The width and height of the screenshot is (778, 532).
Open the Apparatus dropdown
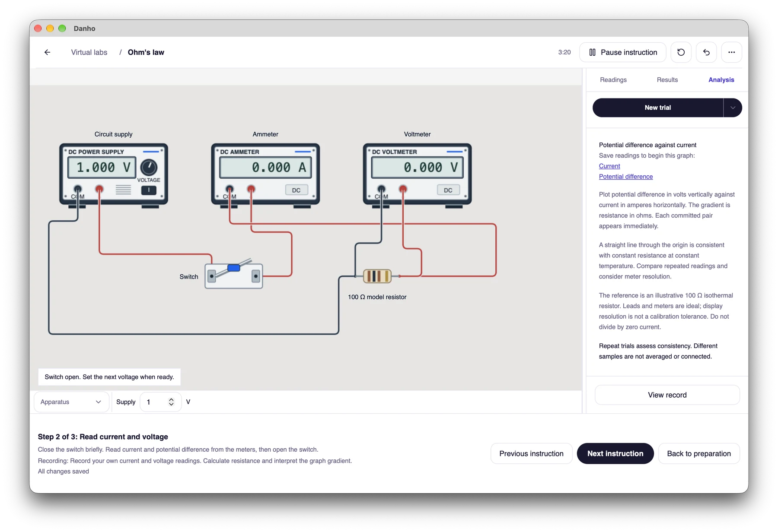[x=71, y=402]
